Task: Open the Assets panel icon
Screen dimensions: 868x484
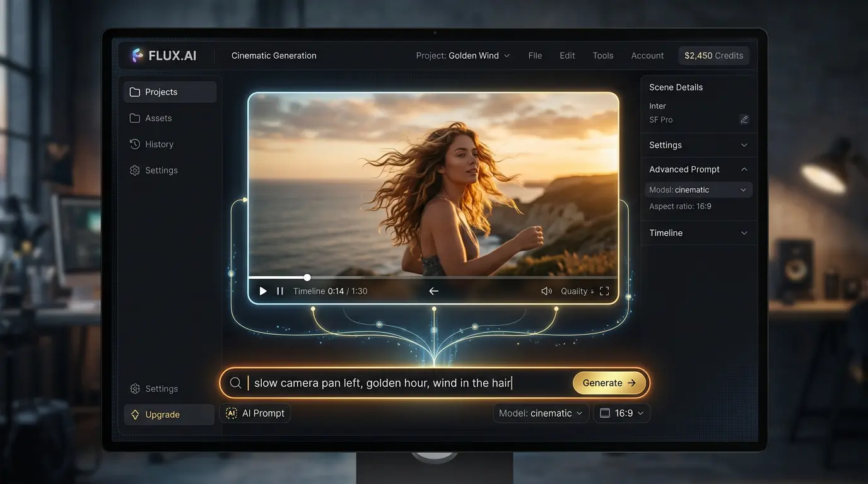Action: click(x=134, y=118)
